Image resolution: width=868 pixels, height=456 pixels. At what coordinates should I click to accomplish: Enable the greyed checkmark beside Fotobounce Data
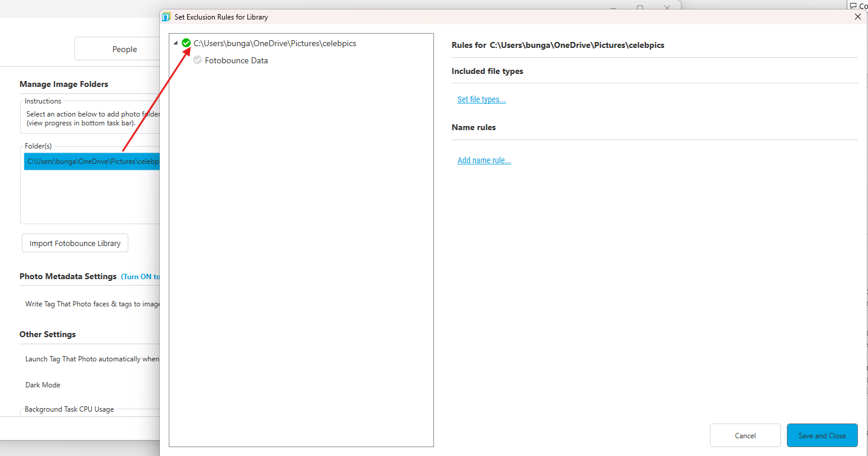click(197, 60)
